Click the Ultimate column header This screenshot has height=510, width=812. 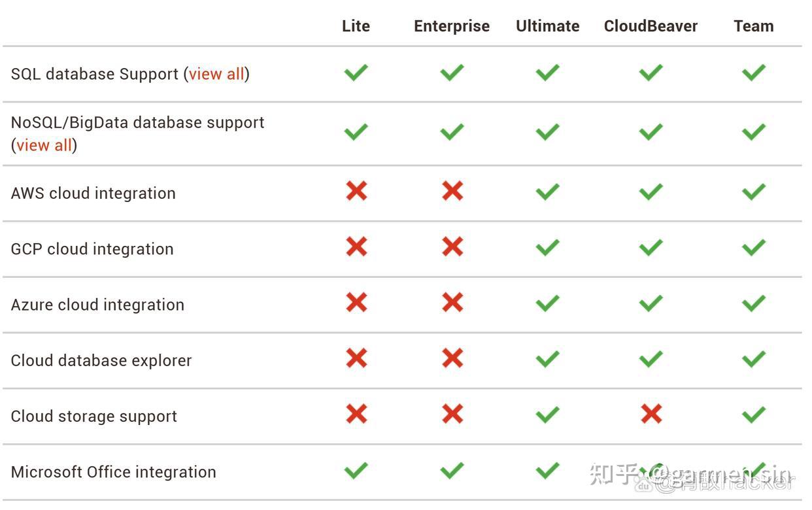coord(547,26)
